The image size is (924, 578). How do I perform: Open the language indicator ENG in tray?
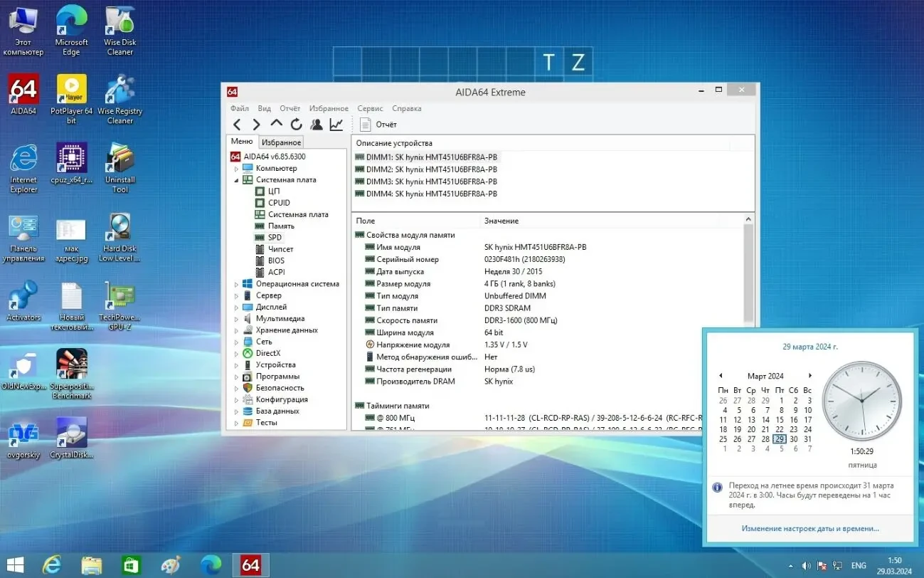click(x=858, y=565)
